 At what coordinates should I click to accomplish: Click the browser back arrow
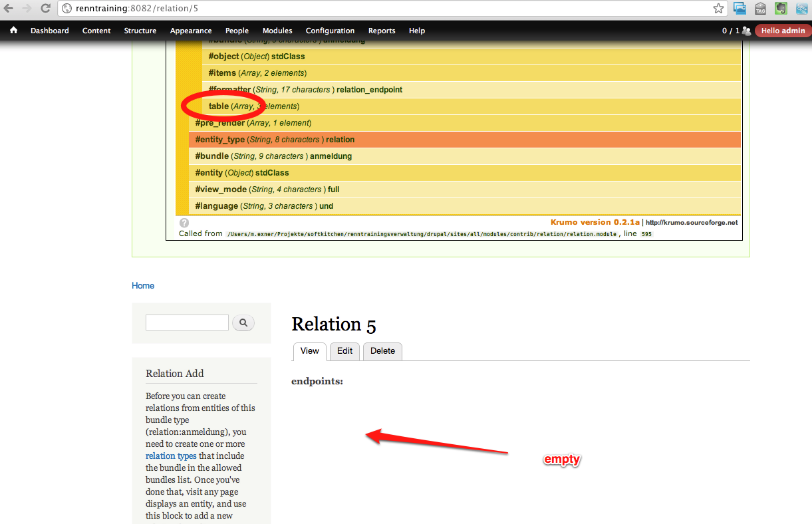point(9,9)
